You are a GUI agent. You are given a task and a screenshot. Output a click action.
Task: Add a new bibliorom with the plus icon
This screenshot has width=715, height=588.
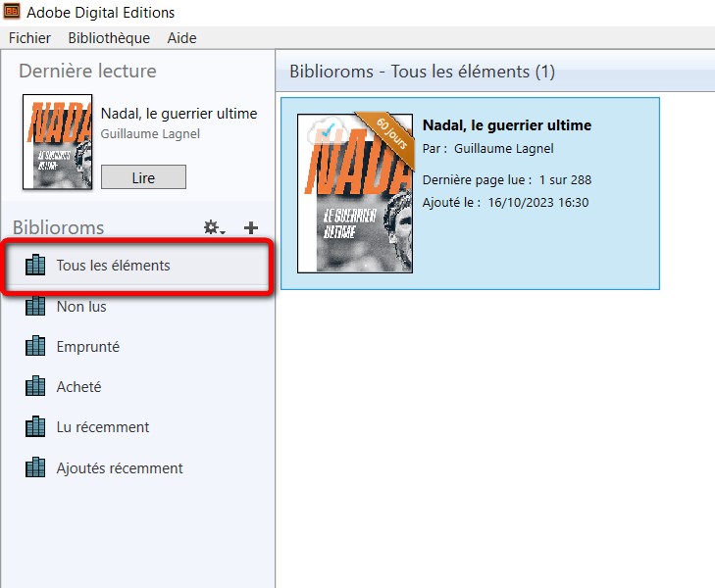251,227
